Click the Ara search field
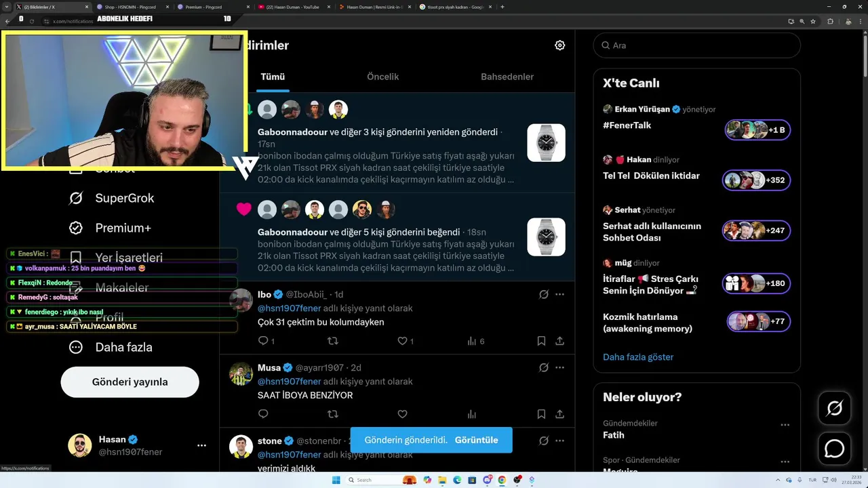Viewport: 868px width, 488px height. (x=697, y=45)
